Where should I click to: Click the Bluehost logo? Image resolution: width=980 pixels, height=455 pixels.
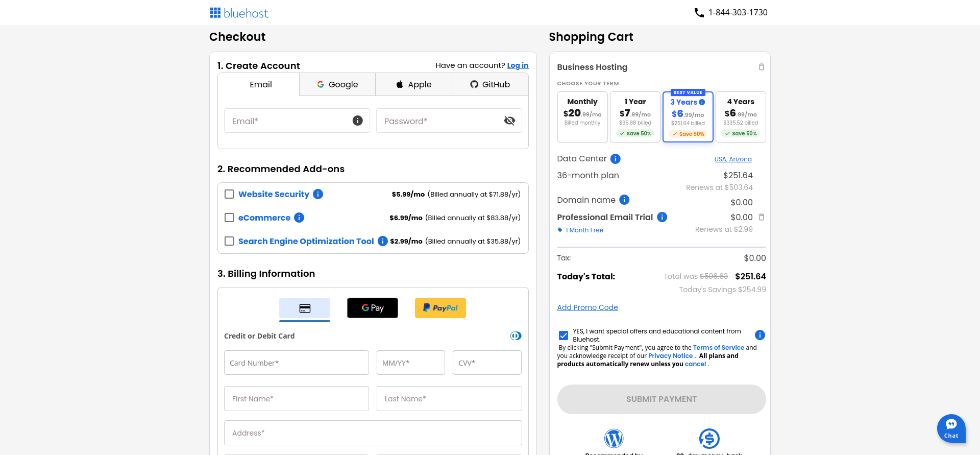(239, 13)
